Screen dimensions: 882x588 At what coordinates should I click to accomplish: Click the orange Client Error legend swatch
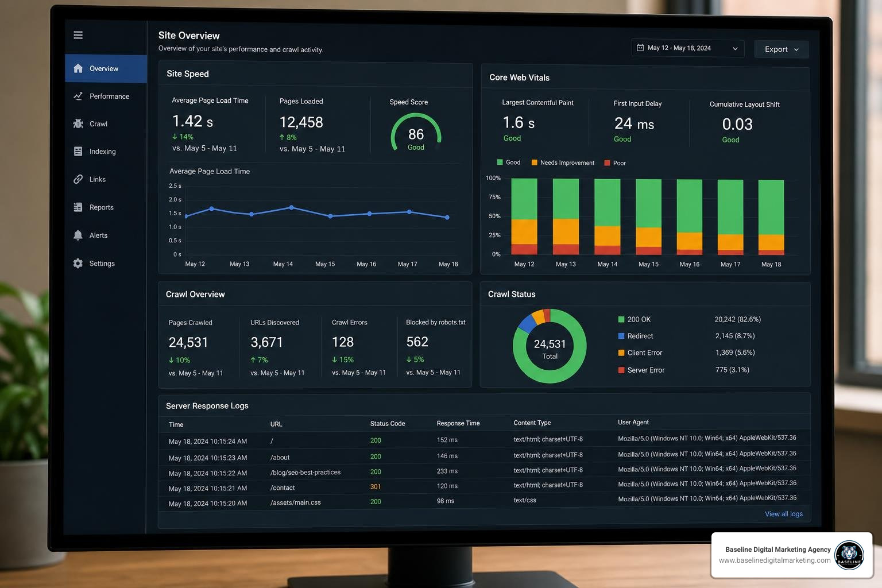621,353
